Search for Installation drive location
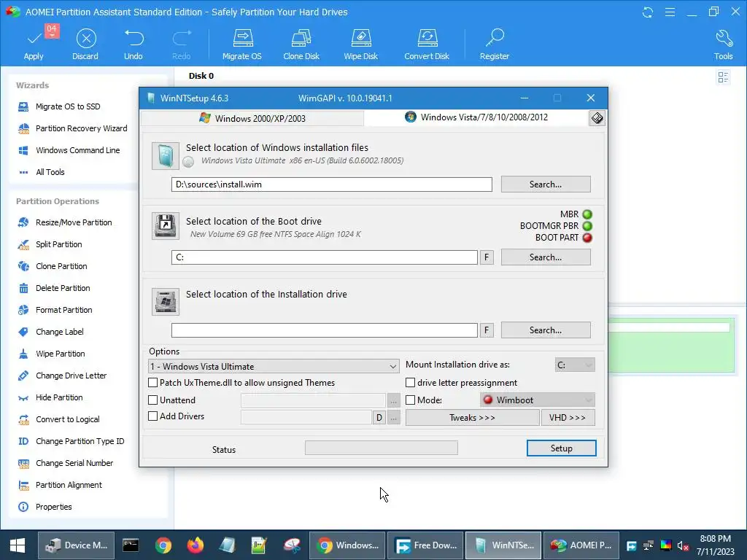 (x=546, y=330)
